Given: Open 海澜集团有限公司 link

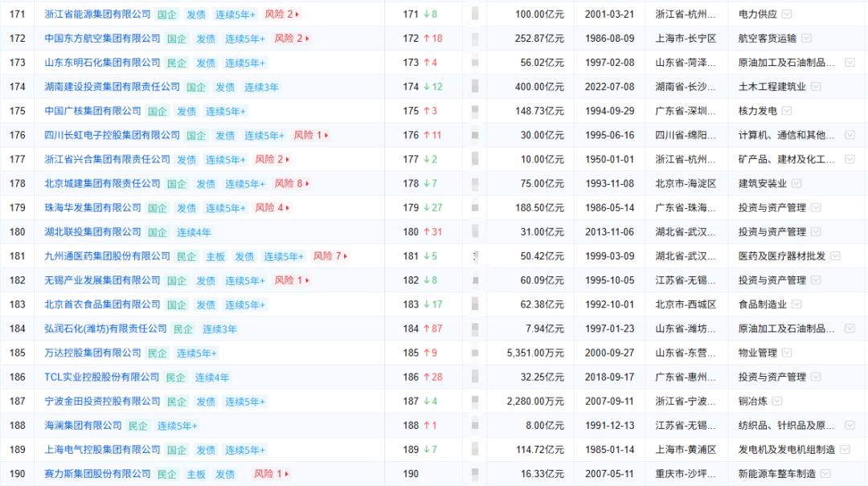Looking at the screenshot, I should tap(83, 426).
